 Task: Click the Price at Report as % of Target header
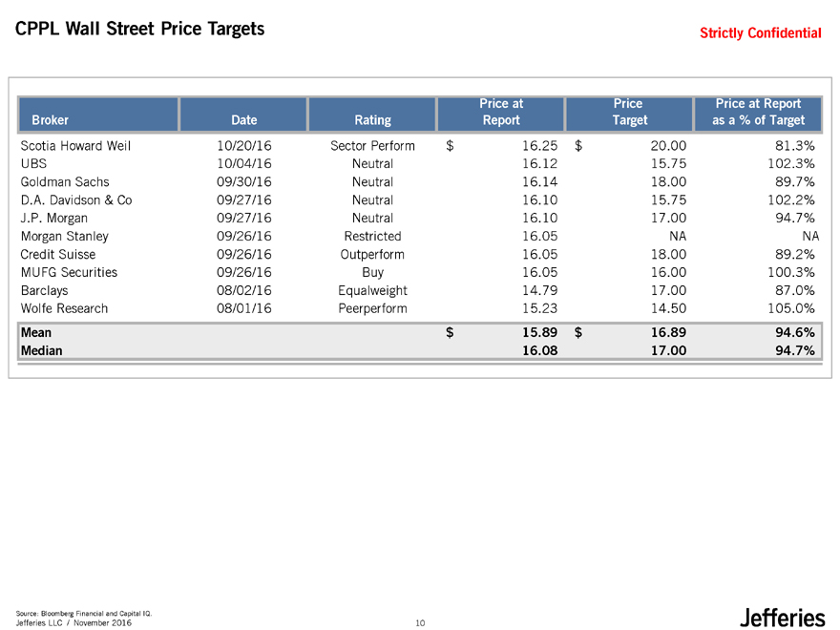click(x=759, y=112)
